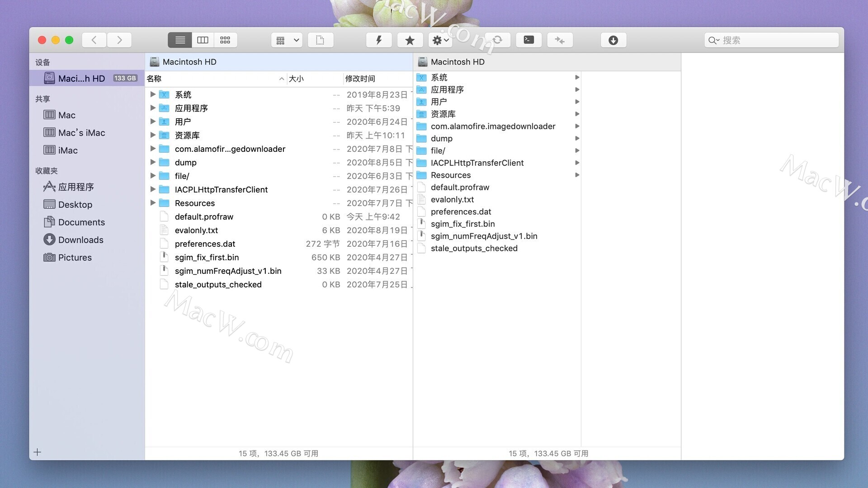This screenshot has width=868, height=488.
Task: Click the 用户 folder icon in right pane
Action: click(x=422, y=102)
